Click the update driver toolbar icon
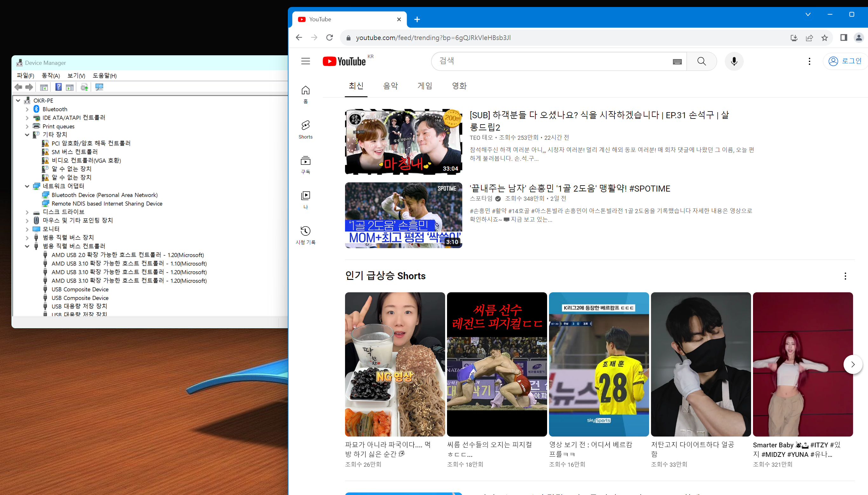This screenshot has height=495, width=868. coord(84,87)
